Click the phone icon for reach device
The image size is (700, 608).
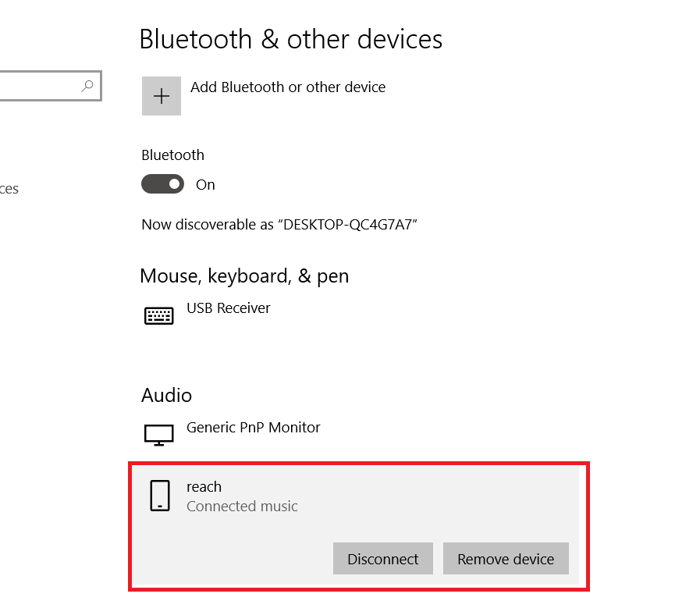coord(160,496)
